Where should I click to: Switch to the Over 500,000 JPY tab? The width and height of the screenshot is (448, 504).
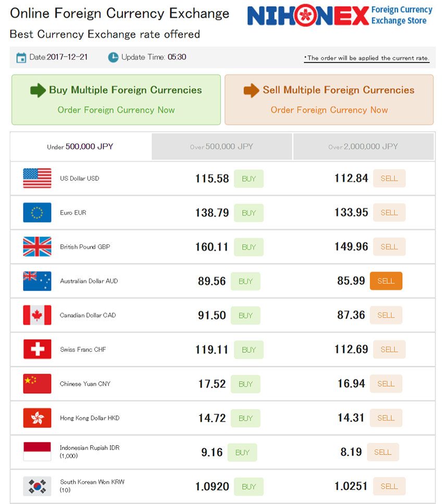point(222,146)
